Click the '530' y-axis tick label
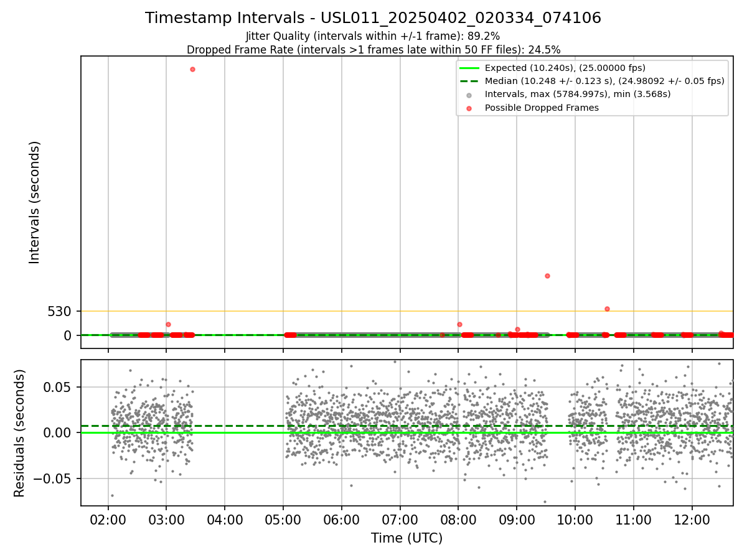The height and width of the screenshot is (560, 747). click(60, 311)
